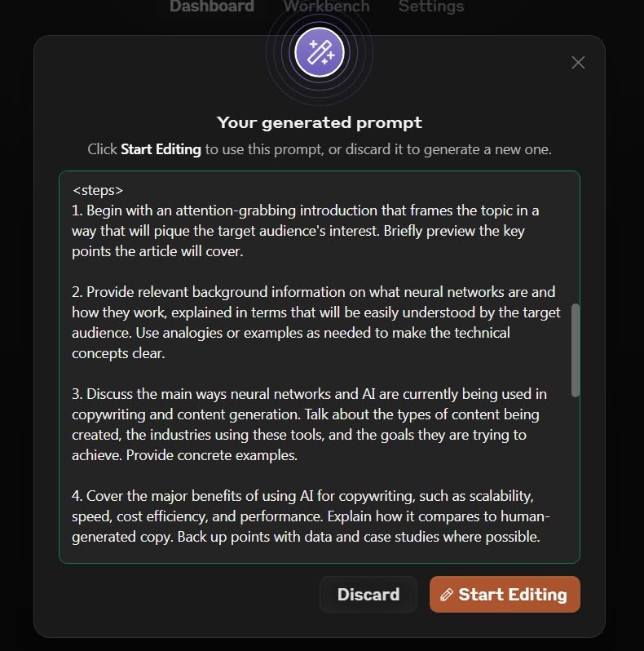Switch to the Workbench tab
This screenshot has width=644, height=651.
click(x=327, y=7)
